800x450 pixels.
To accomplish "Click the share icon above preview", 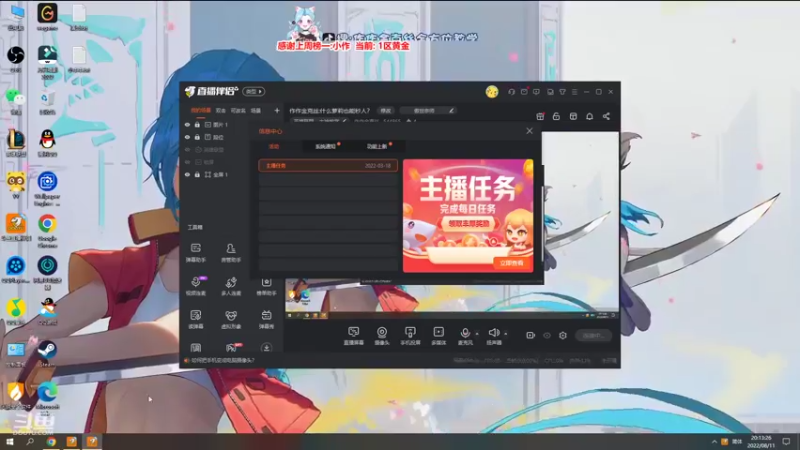I will pyautogui.click(x=606, y=116).
